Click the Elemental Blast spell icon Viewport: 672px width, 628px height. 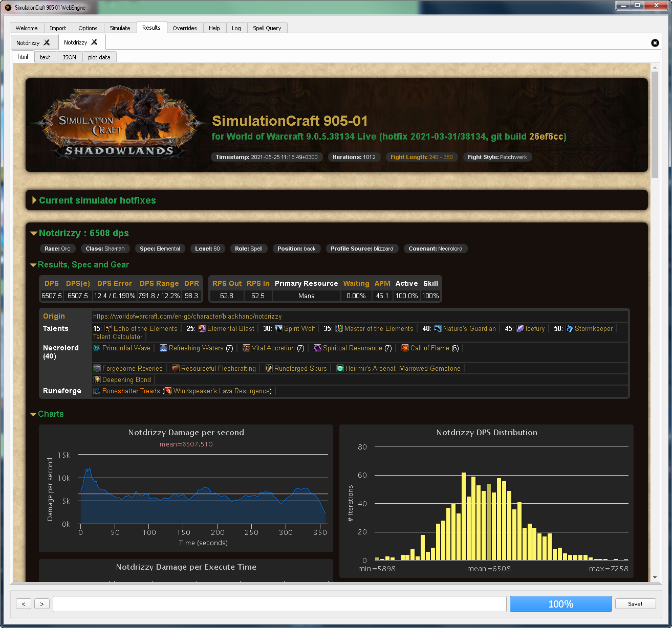click(x=202, y=329)
